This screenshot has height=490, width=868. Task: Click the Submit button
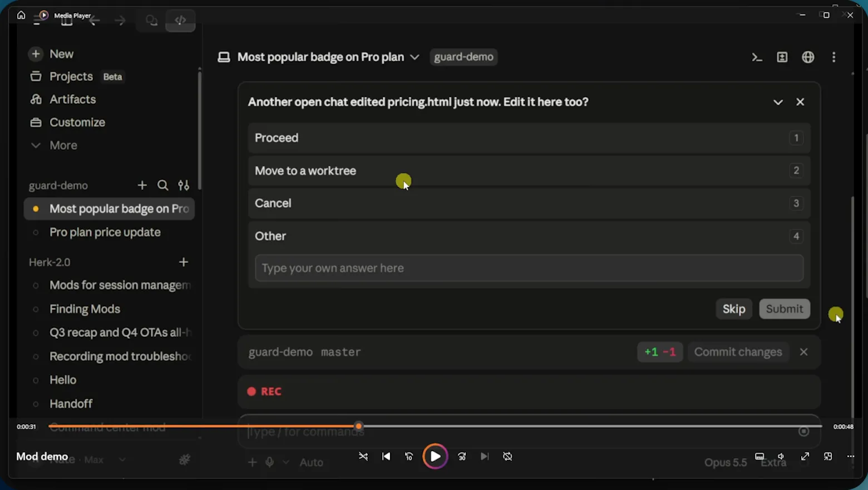coord(785,309)
